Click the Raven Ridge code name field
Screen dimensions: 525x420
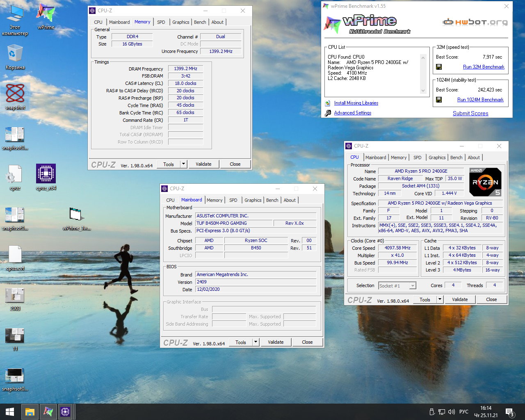400,178
